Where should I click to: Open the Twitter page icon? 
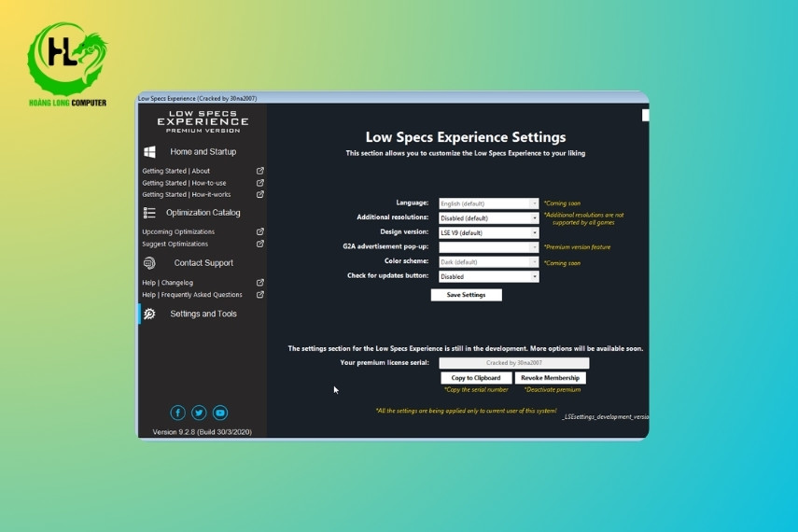(x=199, y=413)
